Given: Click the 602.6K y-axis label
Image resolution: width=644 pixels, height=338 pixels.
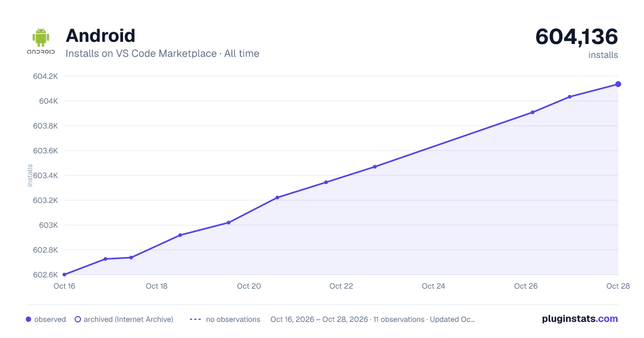Looking at the screenshot, I should 45,275.
